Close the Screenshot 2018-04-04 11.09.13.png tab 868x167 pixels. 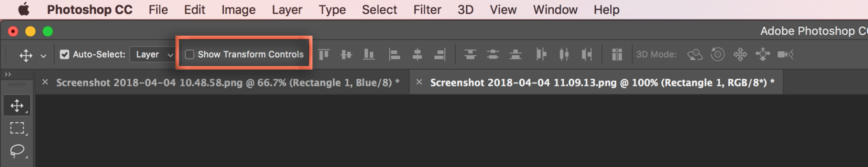[419, 82]
